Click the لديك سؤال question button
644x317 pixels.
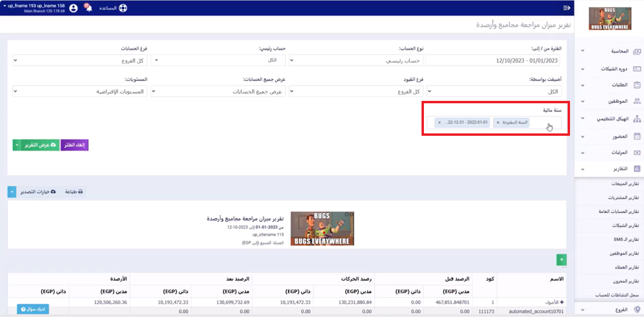[x=33, y=309]
